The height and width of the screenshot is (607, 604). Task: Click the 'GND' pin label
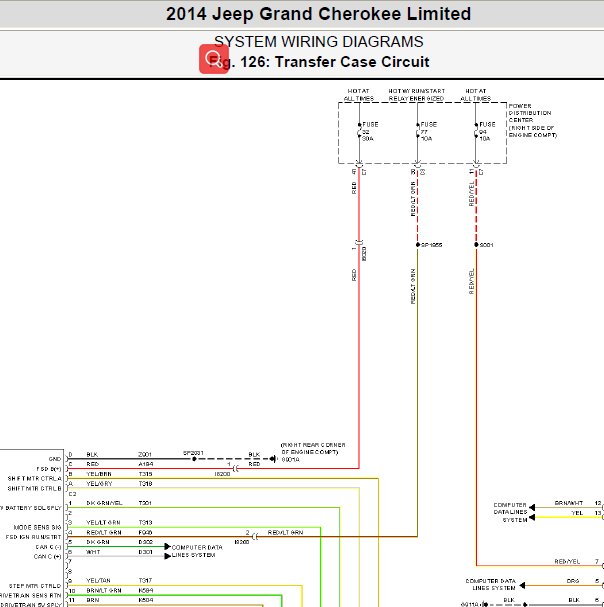[55, 459]
